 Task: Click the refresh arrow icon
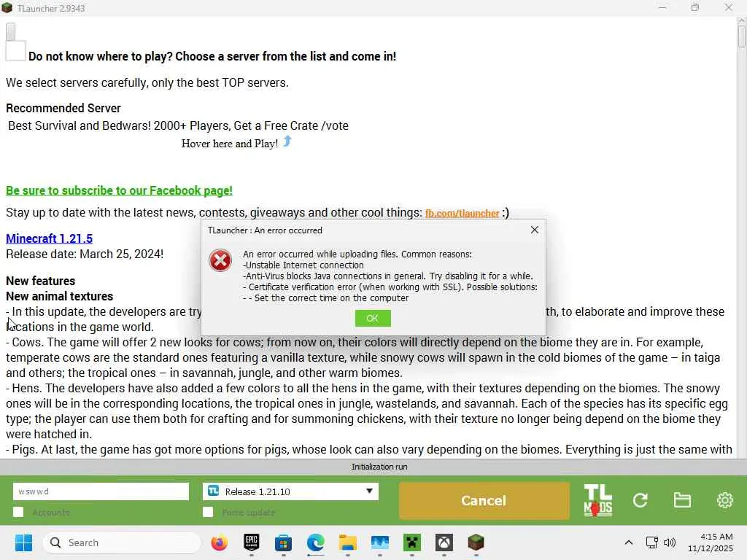pos(640,500)
